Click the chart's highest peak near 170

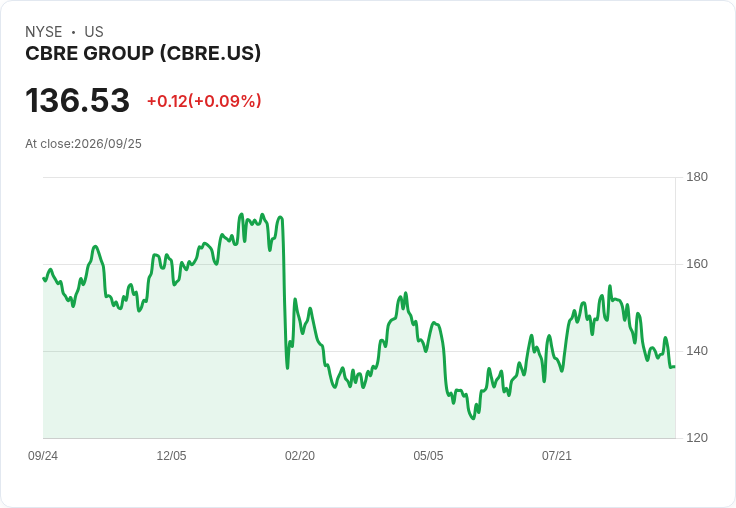click(242, 215)
